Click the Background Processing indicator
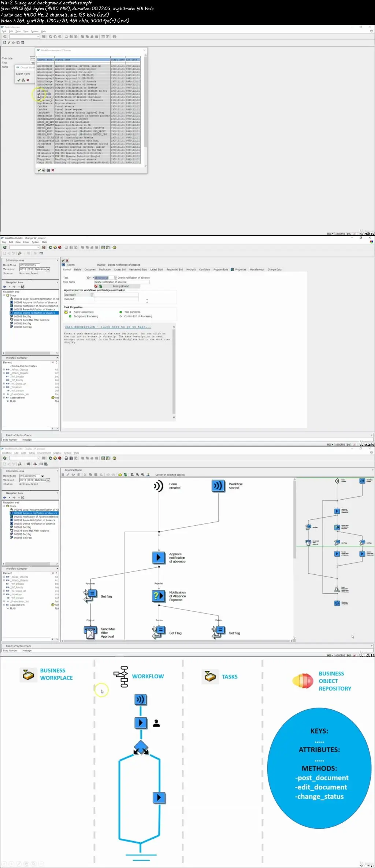375x868 pixels. pyautogui.click(x=70, y=316)
